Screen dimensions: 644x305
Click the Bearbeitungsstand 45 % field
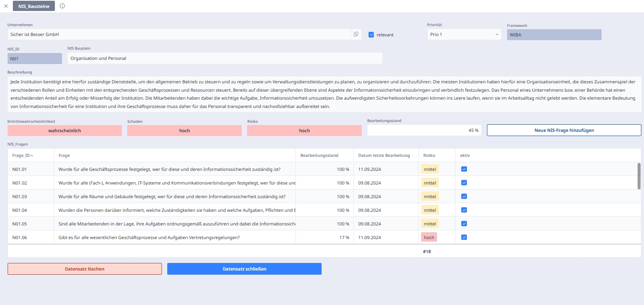[x=424, y=130]
